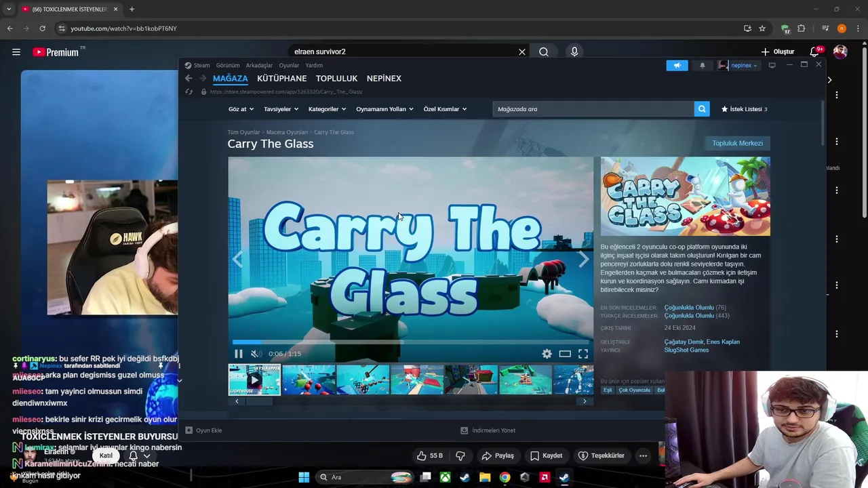The width and height of the screenshot is (868, 488).
Task: Open the NEPINEX profile tab
Action: click(x=384, y=79)
